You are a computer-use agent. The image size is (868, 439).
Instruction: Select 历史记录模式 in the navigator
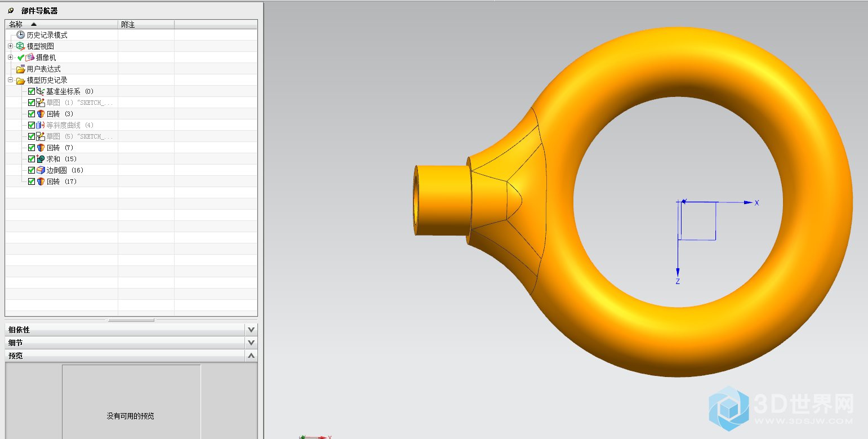pos(47,35)
